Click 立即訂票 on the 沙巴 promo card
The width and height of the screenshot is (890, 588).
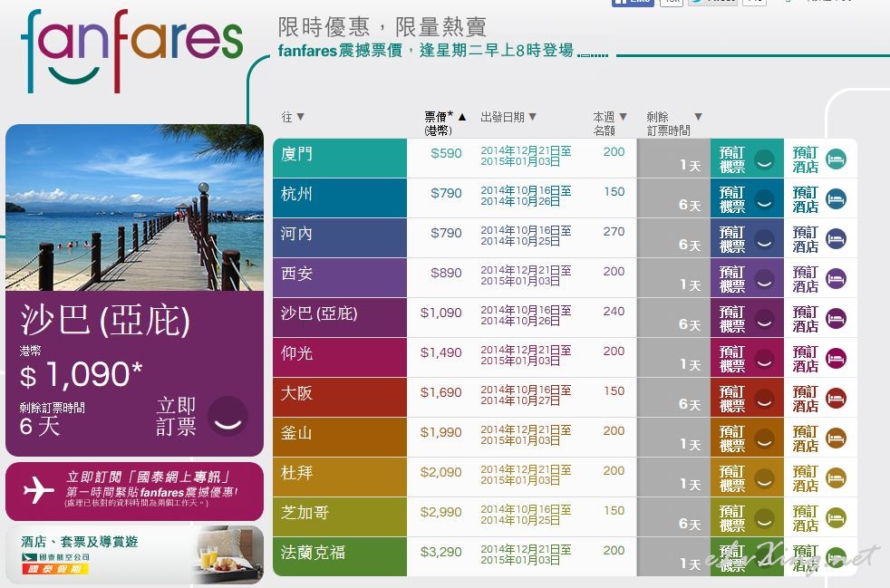coord(177,417)
